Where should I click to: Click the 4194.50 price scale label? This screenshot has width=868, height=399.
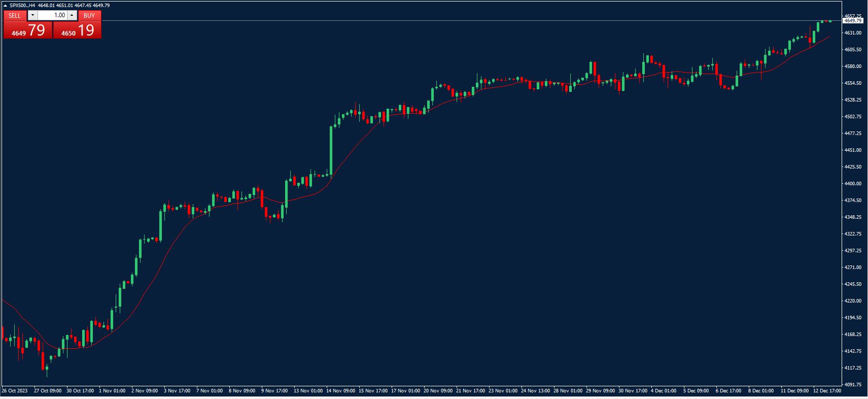point(853,318)
